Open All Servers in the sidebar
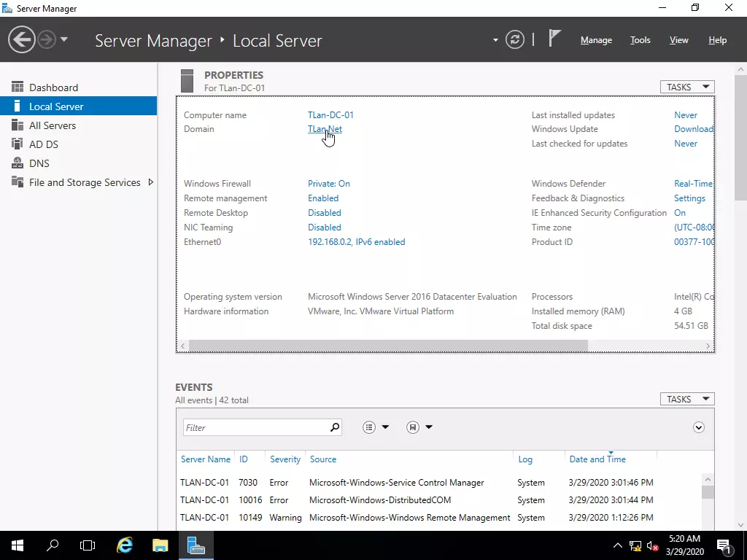This screenshot has width=747, height=560. pos(79,125)
